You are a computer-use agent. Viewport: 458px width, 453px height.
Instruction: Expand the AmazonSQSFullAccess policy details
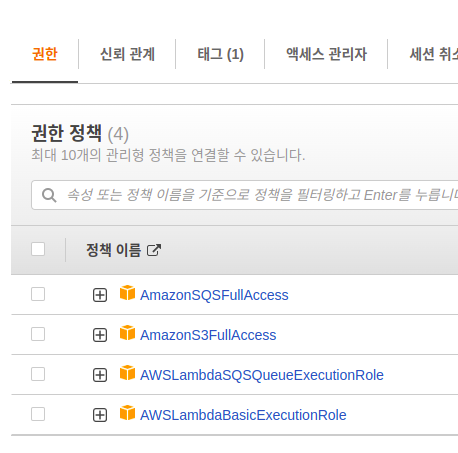(x=100, y=295)
